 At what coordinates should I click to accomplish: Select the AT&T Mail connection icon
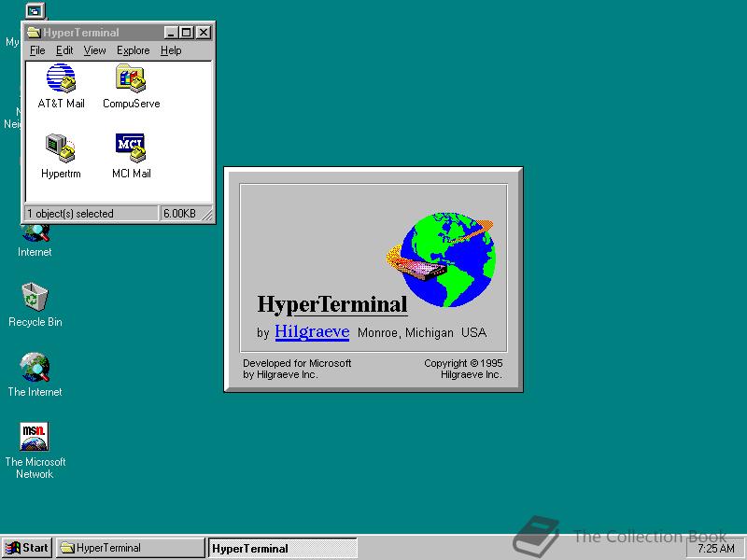point(61,86)
